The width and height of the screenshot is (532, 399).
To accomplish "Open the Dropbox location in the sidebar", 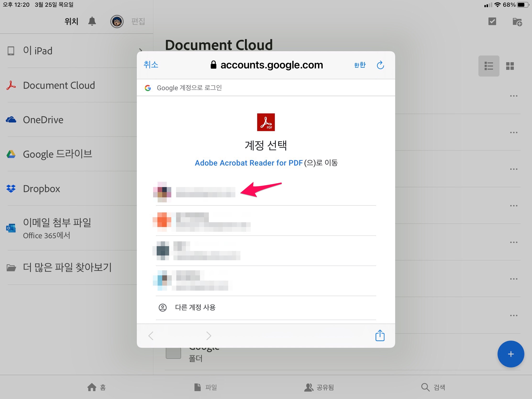I will coord(41,188).
